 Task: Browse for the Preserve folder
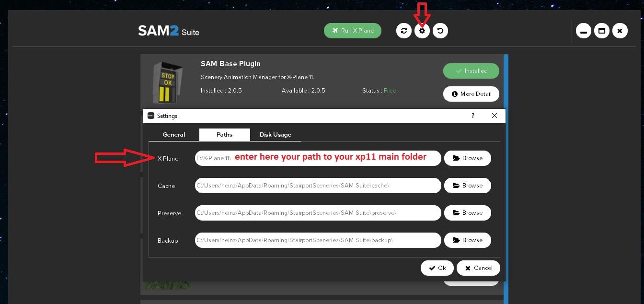click(x=468, y=213)
